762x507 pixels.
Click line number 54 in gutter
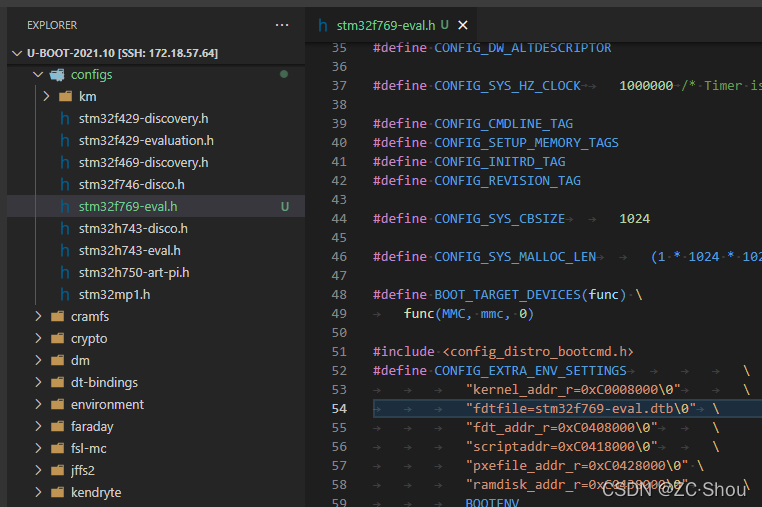tap(339, 409)
